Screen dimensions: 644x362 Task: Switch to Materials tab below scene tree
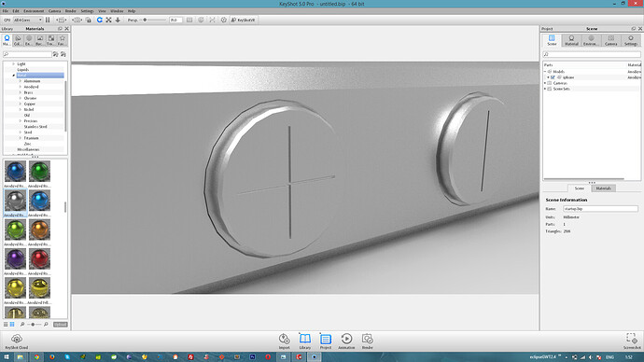(603, 188)
